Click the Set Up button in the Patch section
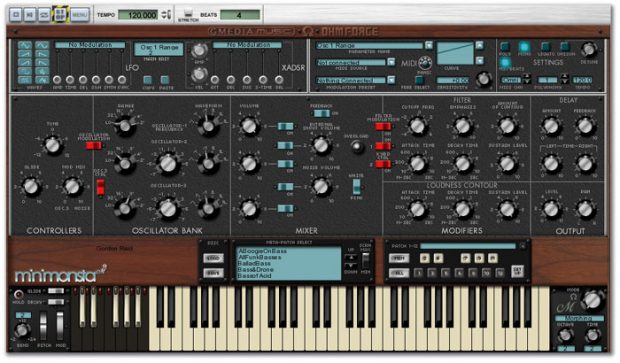The height and width of the screenshot is (363, 620). pos(518,271)
